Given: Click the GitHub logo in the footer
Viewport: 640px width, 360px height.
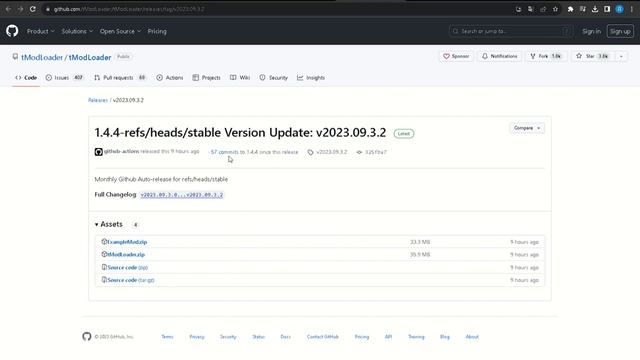Looking at the screenshot, I should (x=87, y=336).
